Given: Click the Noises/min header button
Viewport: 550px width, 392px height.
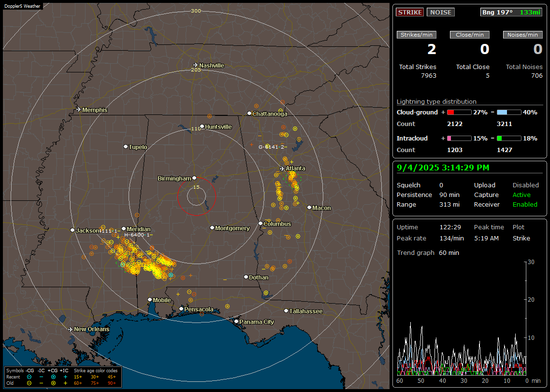Looking at the screenshot, I should pyautogui.click(x=522, y=35).
